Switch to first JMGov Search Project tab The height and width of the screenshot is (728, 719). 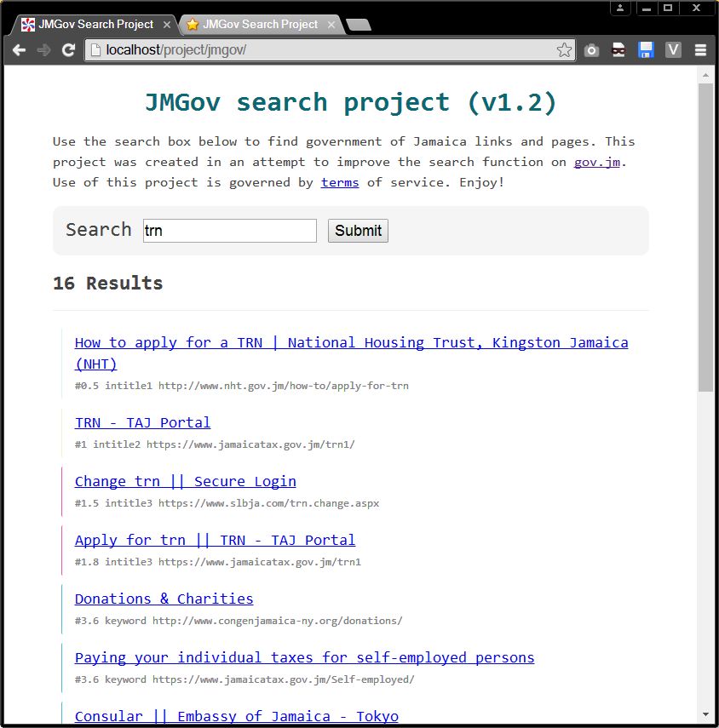click(x=95, y=25)
